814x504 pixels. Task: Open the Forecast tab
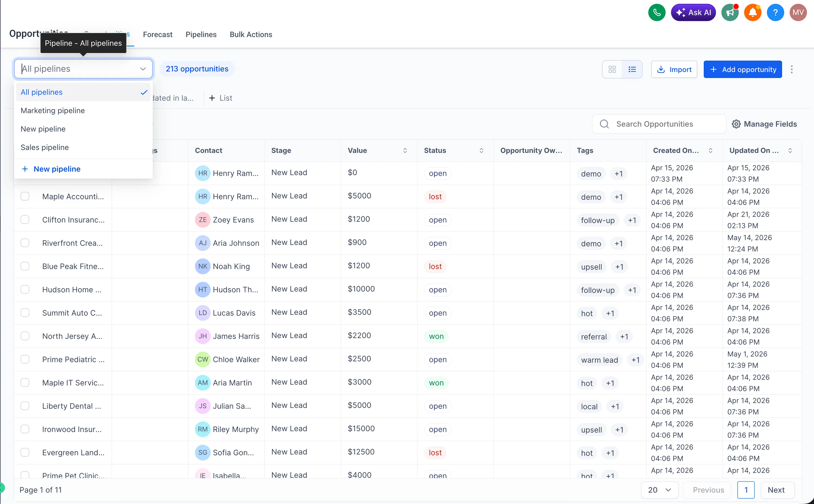(x=158, y=34)
